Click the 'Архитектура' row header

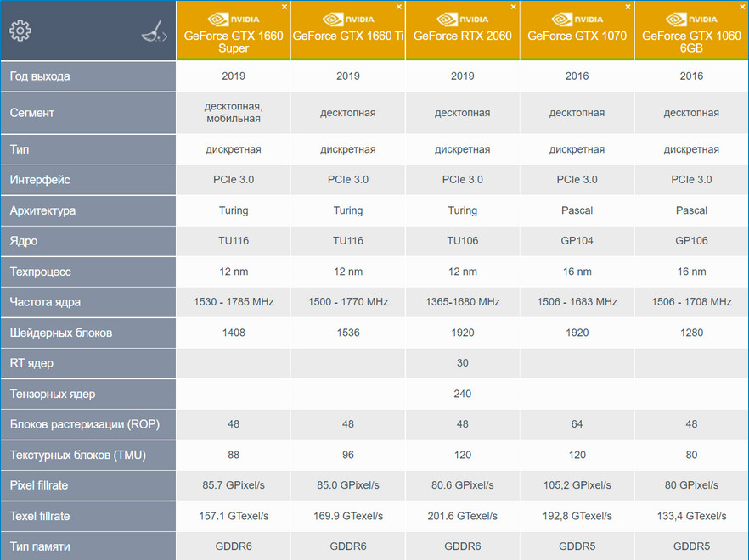click(x=42, y=210)
